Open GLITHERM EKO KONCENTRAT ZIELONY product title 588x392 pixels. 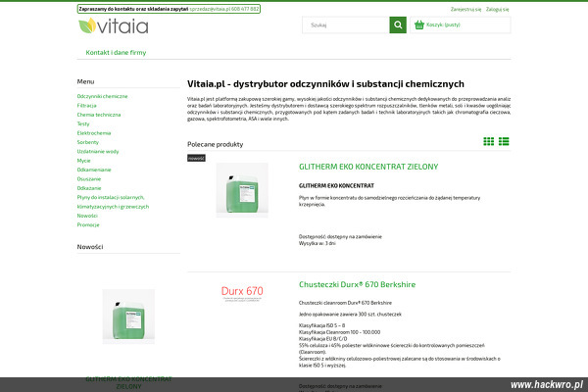click(x=368, y=167)
